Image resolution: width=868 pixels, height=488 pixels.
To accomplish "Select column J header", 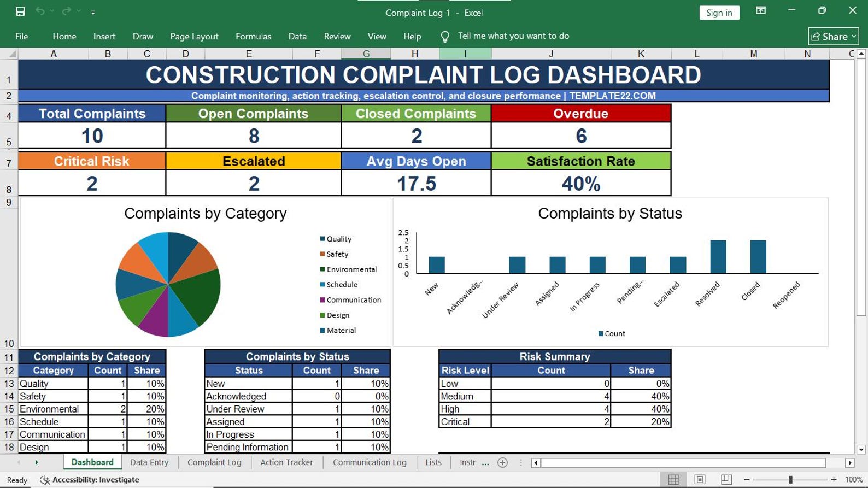I will [x=551, y=54].
